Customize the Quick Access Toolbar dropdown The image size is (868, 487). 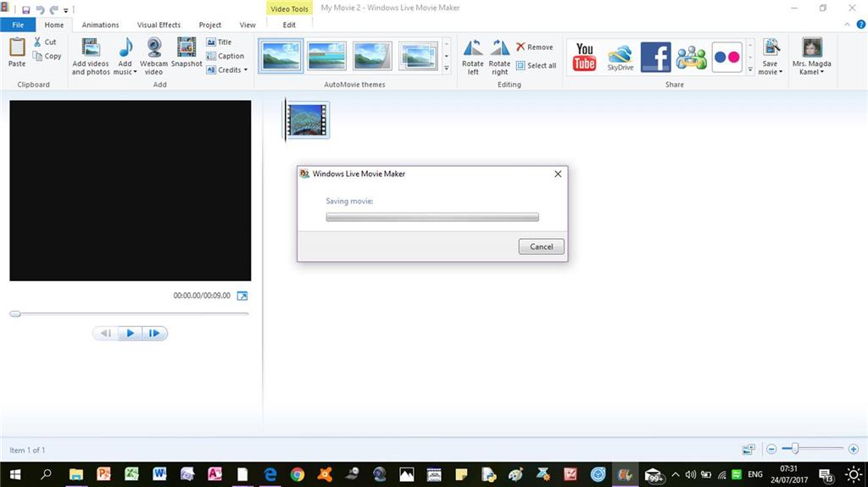pos(65,10)
